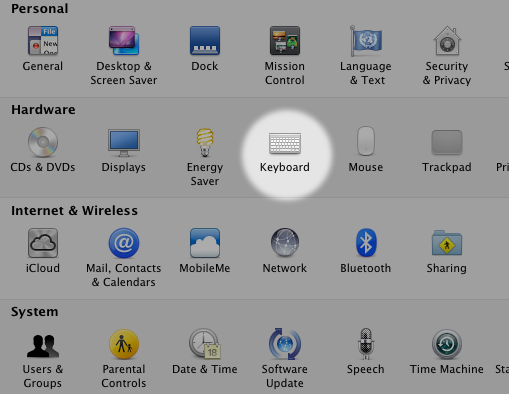
Task: Open Time Machine preferences
Action: click(x=447, y=344)
